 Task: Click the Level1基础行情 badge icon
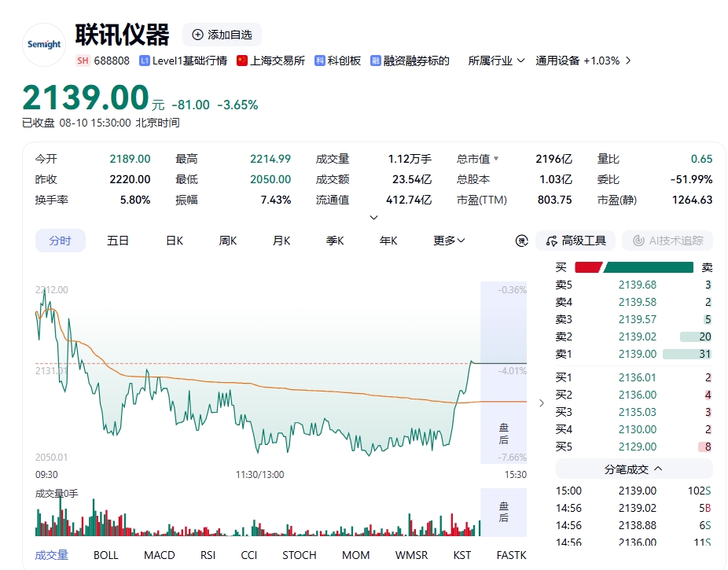coord(145,61)
